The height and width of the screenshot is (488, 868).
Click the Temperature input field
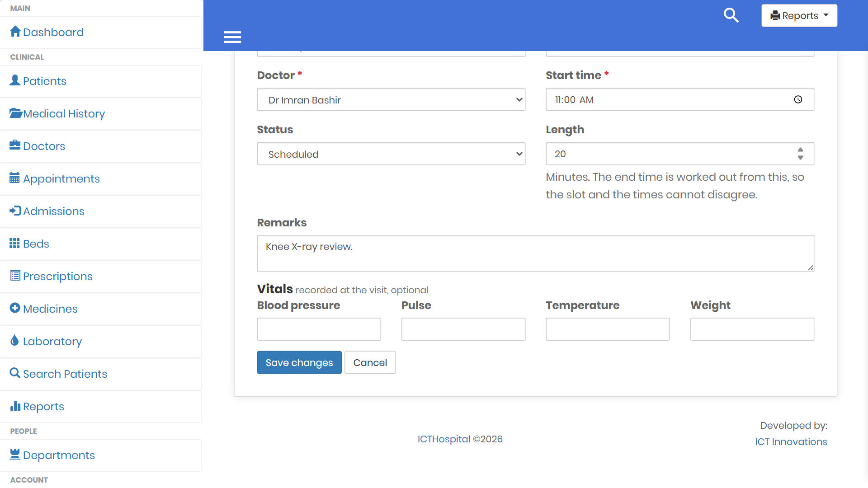(x=608, y=329)
